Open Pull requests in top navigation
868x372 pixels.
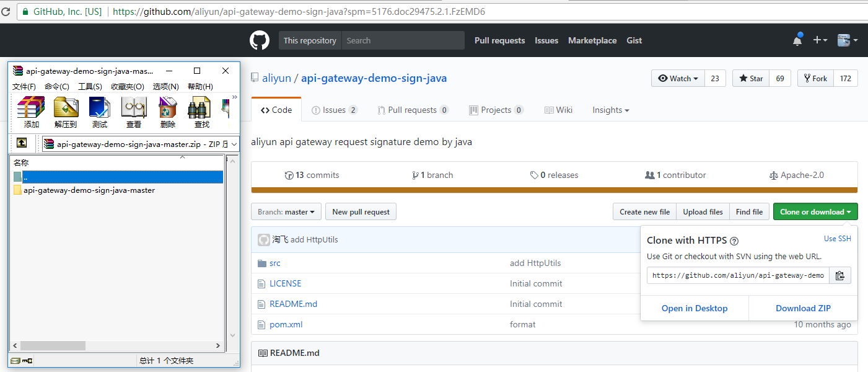click(499, 40)
